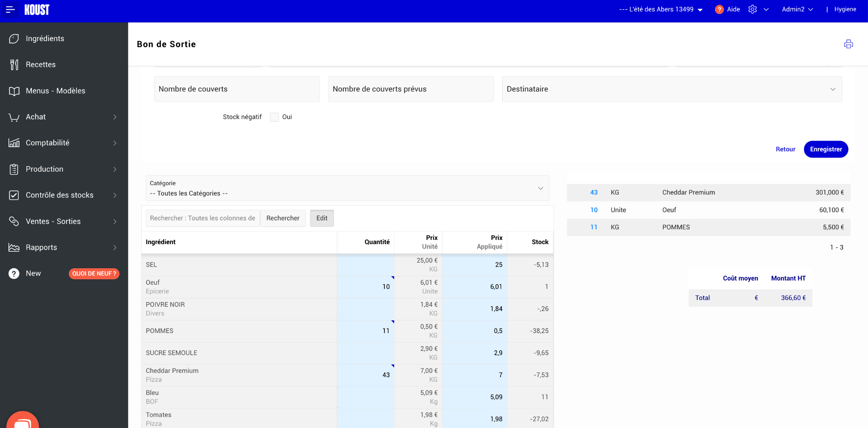Screen dimensions: 868x428
Task: Expand the Achat submenu chevron
Action: pyautogui.click(x=115, y=117)
